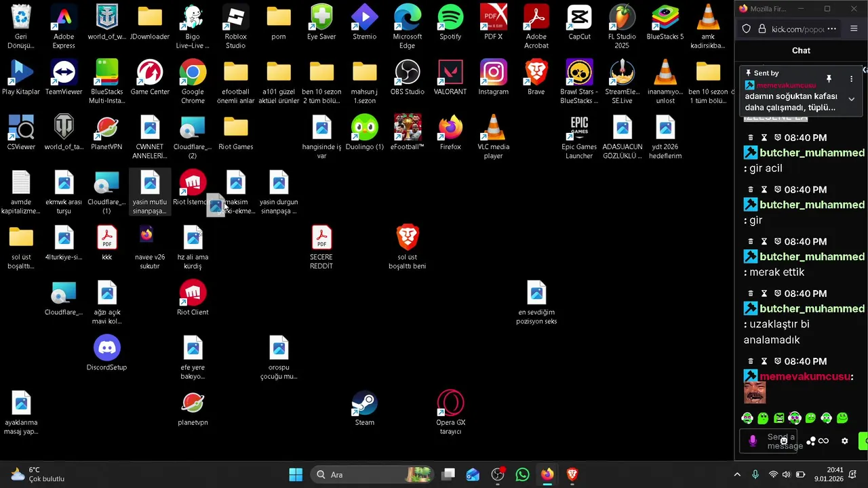Open the JDownloader folder icon
Viewport: 868px width, 488px height.
point(150,22)
